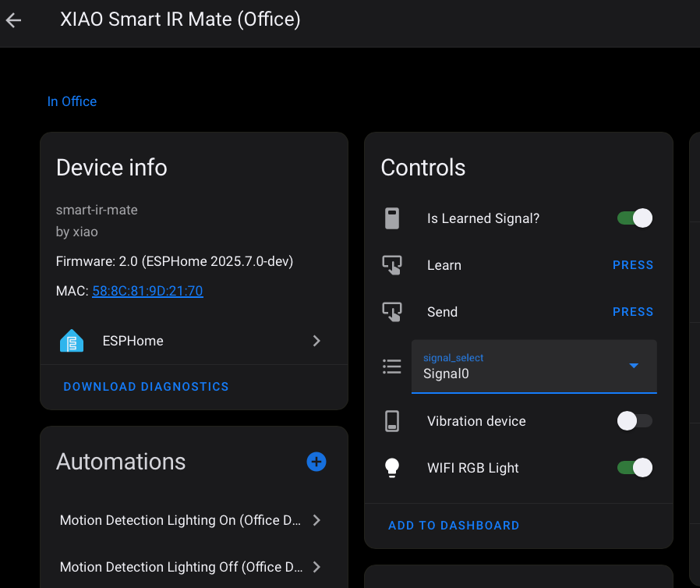
Task: Open the MAC address 58:8C:81:9D:21:70 link
Action: [147, 291]
